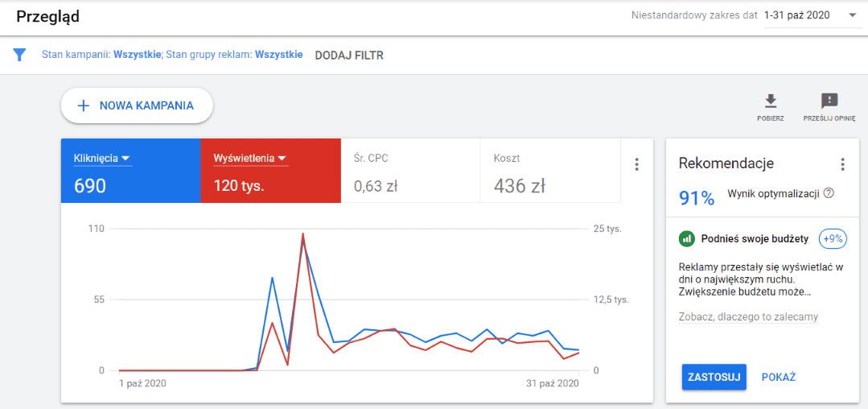Select the Koszt metric card

click(x=550, y=171)
